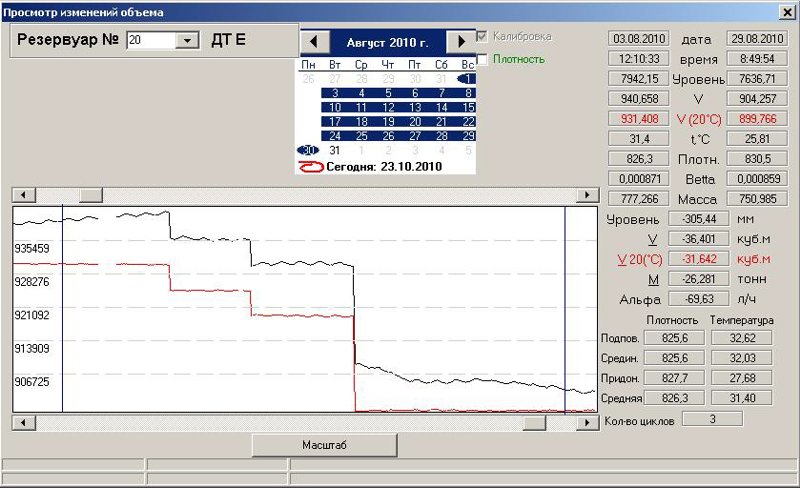Enable the Плотность checkbox
This screenshot has height=488, width=800.
(482, 59)
